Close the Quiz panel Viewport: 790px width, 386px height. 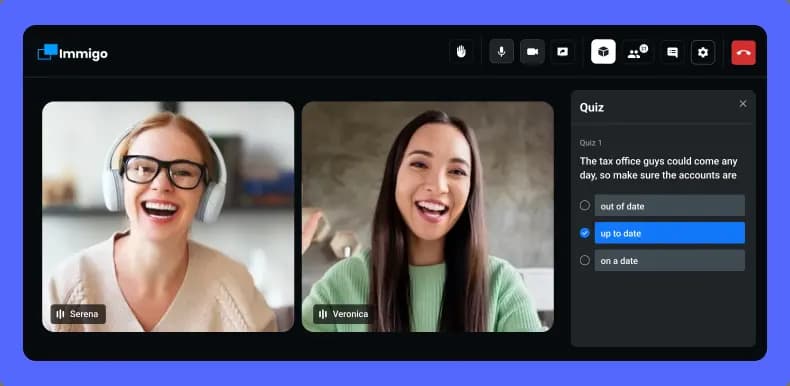point(743,104)
